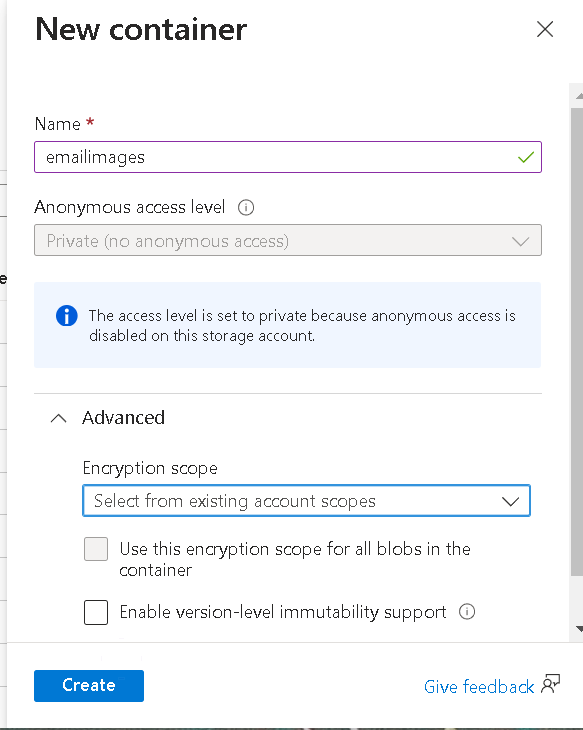
Task: Click the green validation checkmark in Name field
Action: [x=526, y=157]
